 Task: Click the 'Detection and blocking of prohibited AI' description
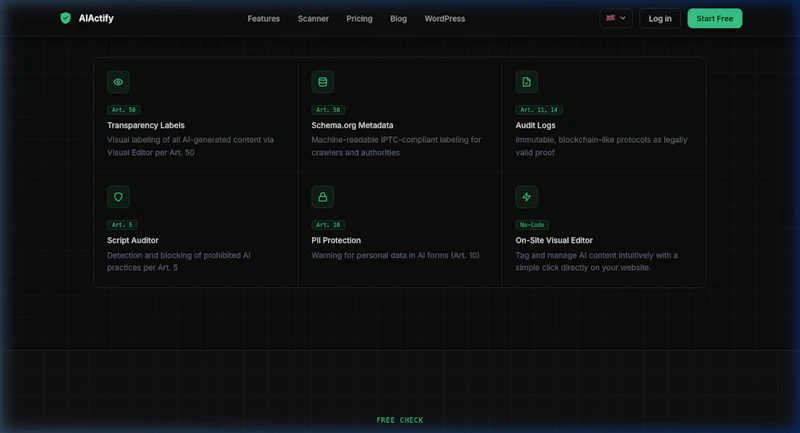(179, 261)
